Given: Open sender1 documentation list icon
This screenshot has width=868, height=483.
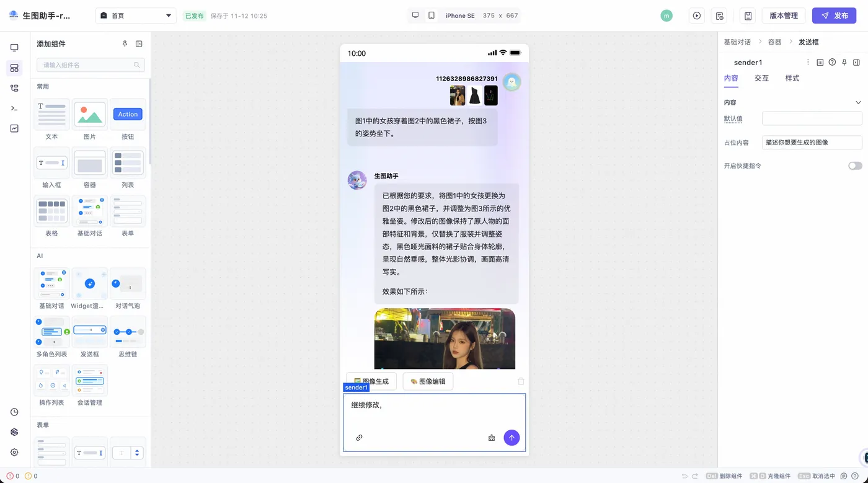Looking at the screenshot, I should click(x=820, y=62).
